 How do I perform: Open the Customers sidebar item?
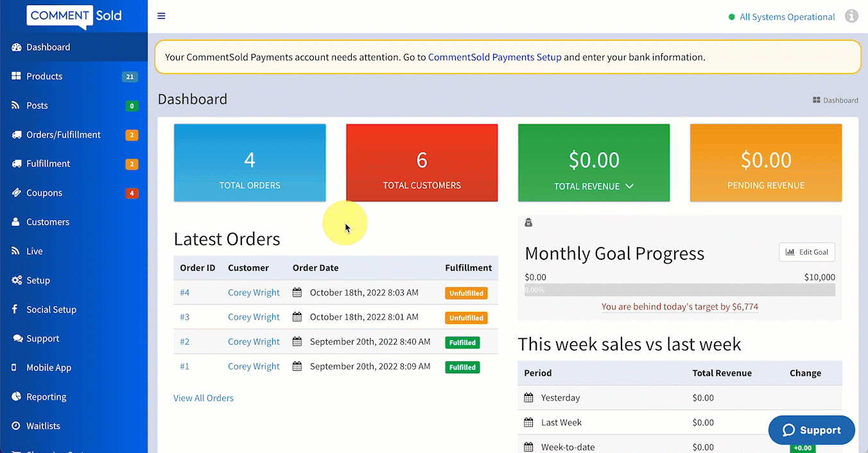(48, 222)
